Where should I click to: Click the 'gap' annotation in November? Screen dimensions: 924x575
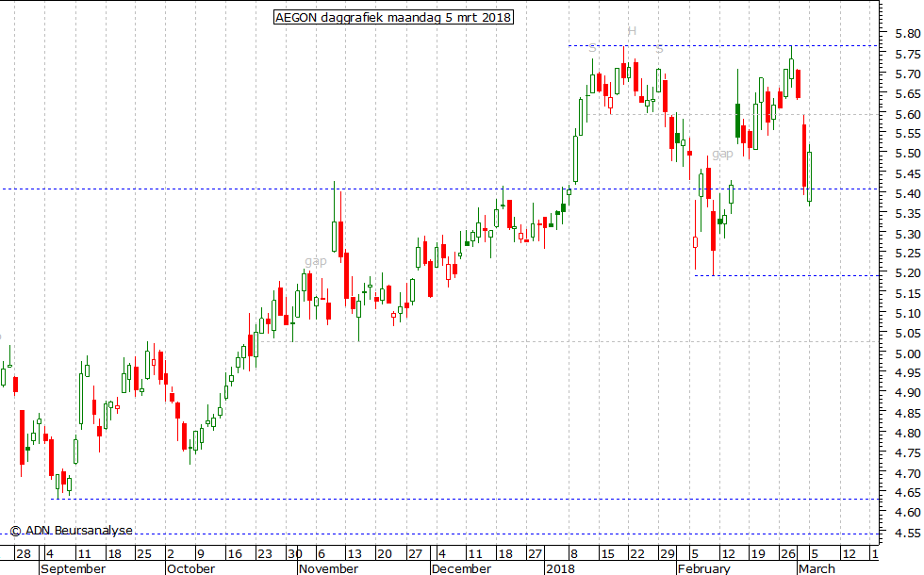point(316,261)
